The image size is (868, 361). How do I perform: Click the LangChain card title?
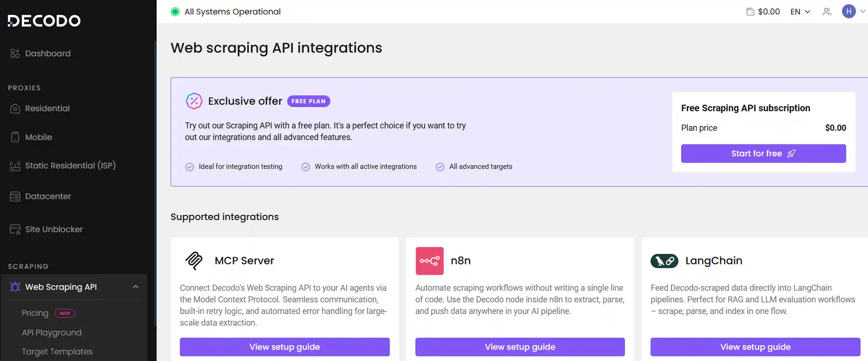pos(714,261)
